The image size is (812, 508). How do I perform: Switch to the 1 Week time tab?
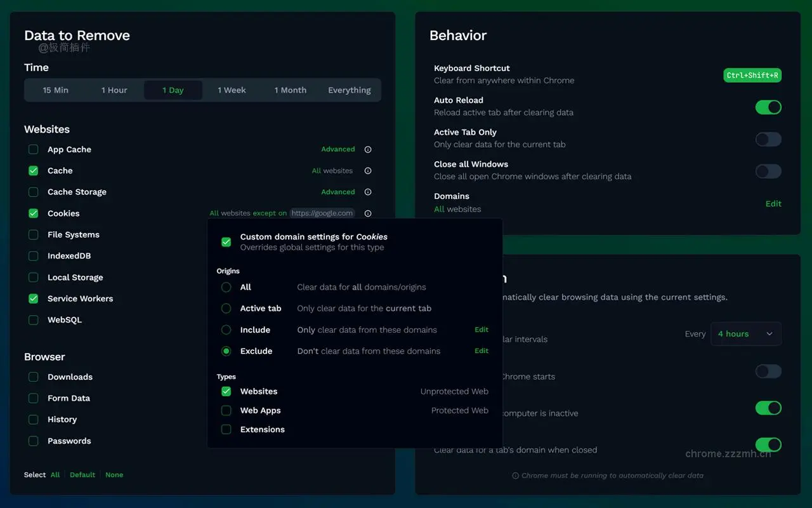232,90
